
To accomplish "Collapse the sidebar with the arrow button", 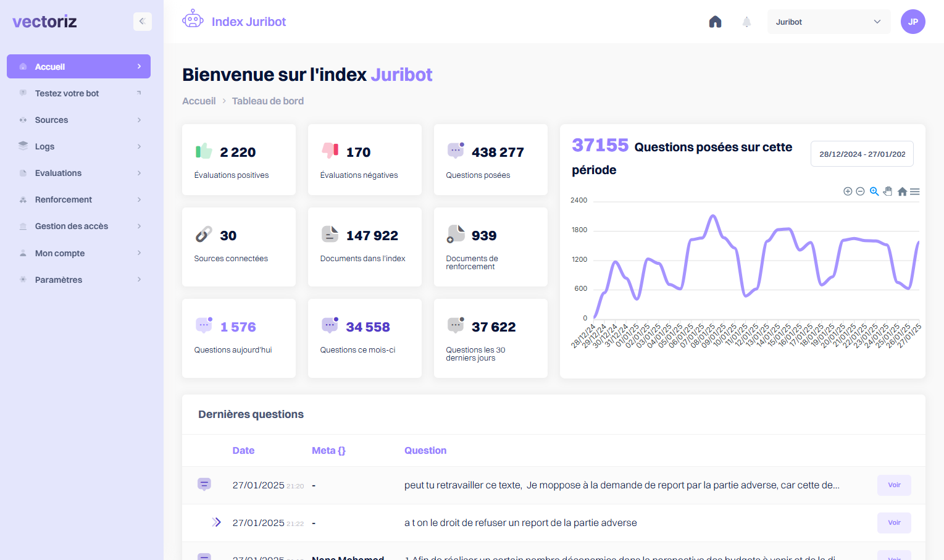I will (142, 22).
